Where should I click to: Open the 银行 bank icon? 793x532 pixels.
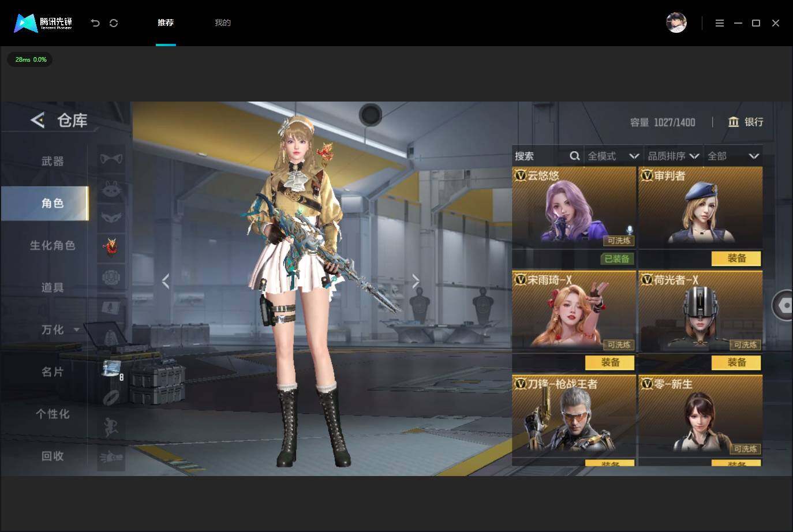click(734, 122)
